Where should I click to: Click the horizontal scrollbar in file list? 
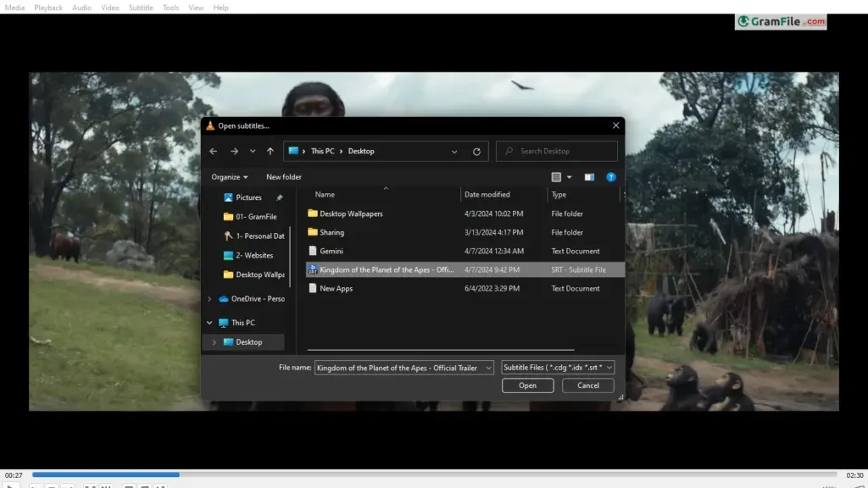click(x=441, y=350)
